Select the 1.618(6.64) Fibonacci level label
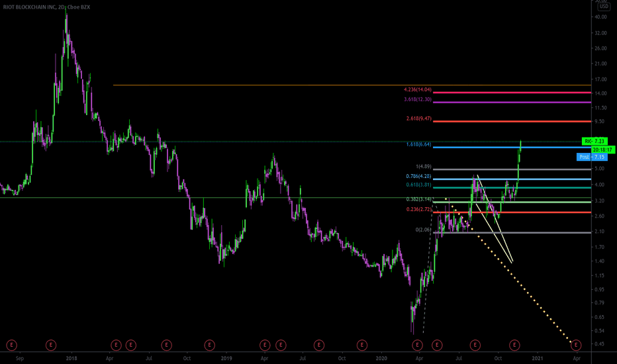617x364 pixels. point(418,144)
